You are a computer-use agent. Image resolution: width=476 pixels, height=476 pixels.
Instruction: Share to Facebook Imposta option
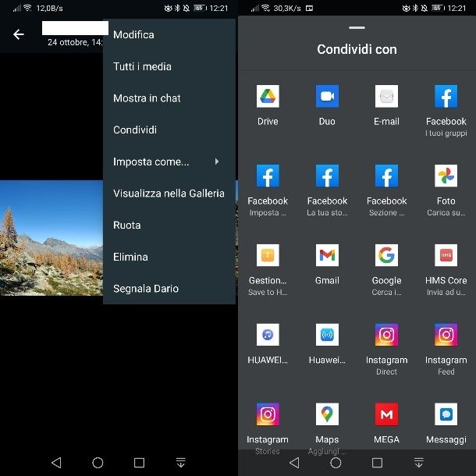coord(268,176)
